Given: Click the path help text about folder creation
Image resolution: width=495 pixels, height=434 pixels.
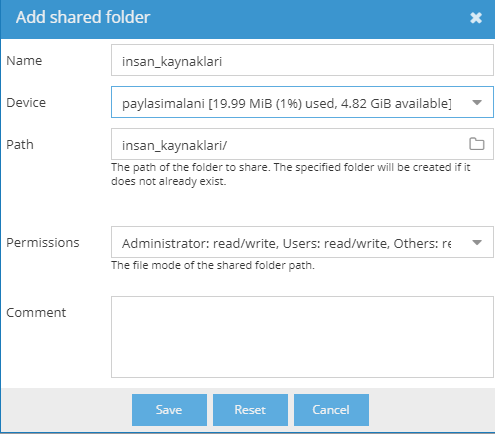Looking at the screenshot, I should coord(291,174).
